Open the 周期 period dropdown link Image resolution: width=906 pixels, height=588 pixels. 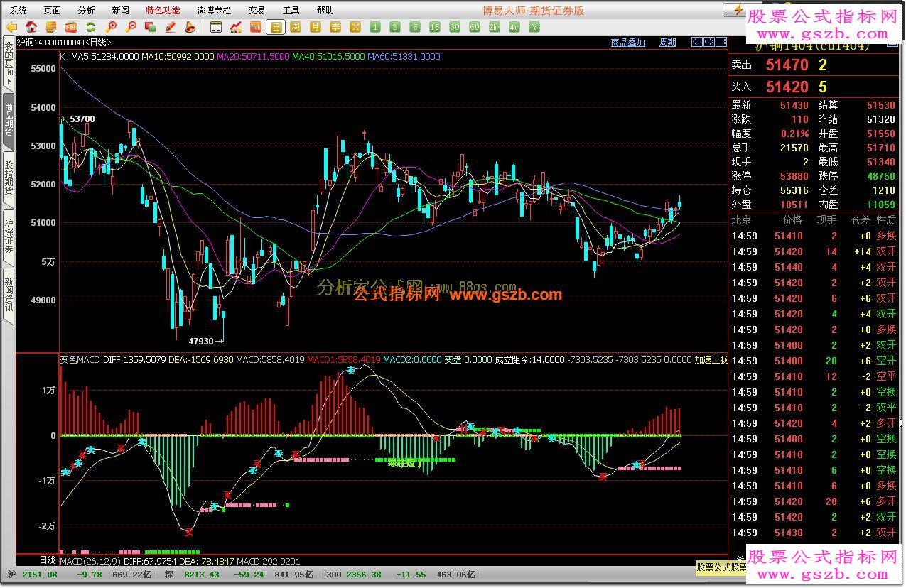tap(668, 43)
